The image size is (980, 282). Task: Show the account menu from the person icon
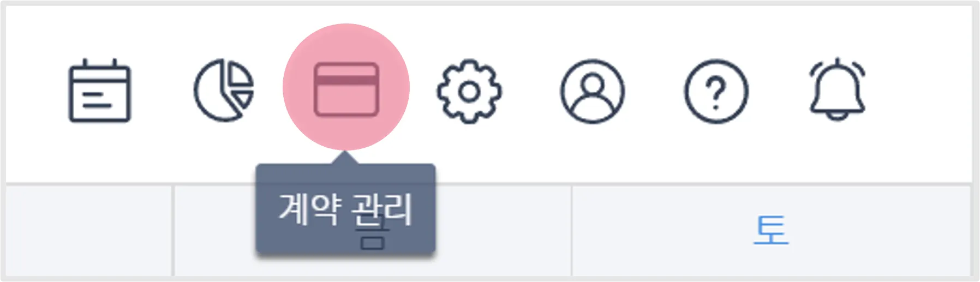(x=593, y=91)
